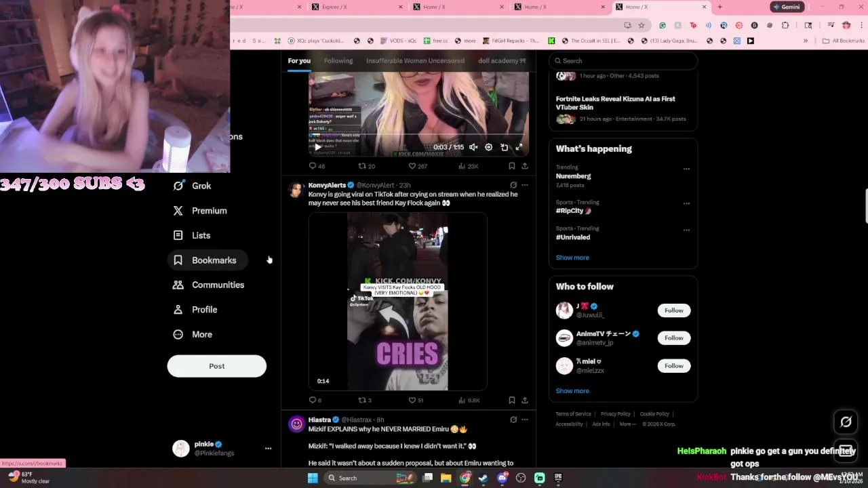Open Fortnite Leaks Kizuna AI news item
The height and width of the screenshot is (488, 868).
(623, 108)
